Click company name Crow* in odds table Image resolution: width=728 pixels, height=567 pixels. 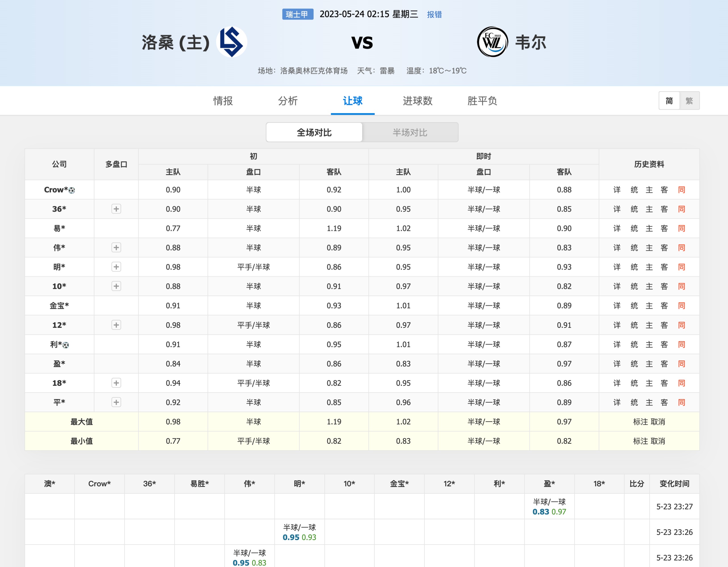56,189
